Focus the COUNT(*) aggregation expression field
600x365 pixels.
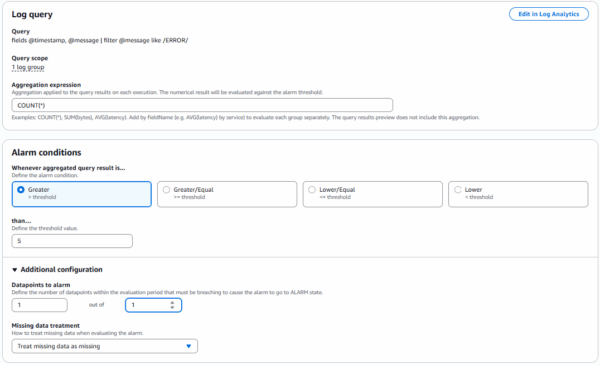[x=202, y=105]
